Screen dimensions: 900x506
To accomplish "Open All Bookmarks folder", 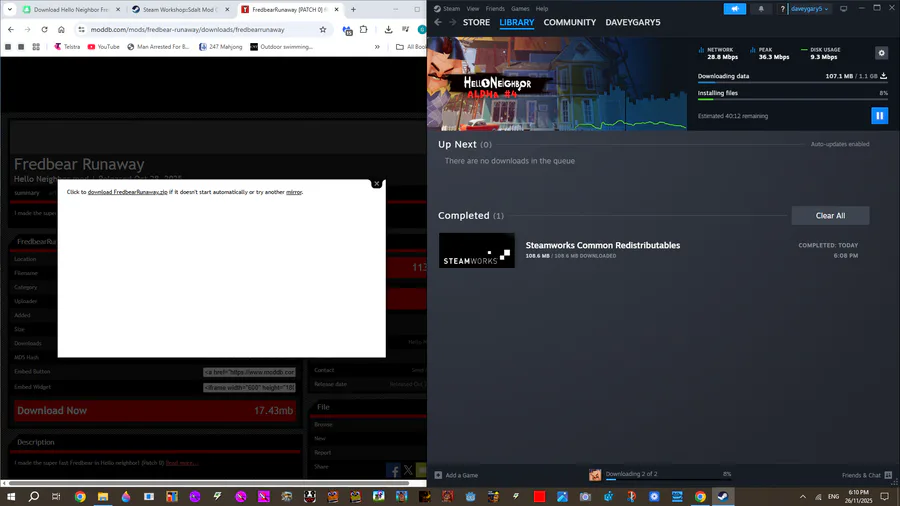I will pyautogui.click(x=410, y=47).
